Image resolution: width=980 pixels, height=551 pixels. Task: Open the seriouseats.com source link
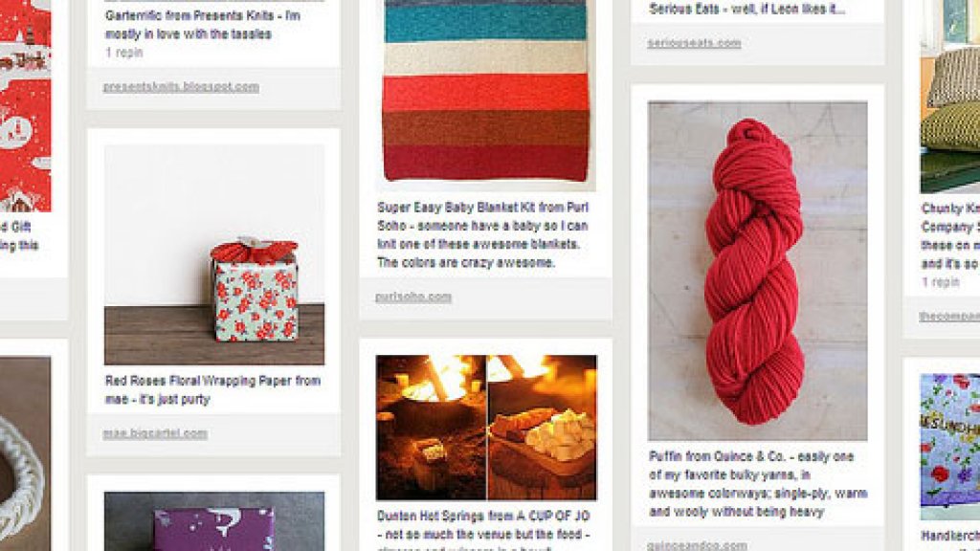[694, 43]
